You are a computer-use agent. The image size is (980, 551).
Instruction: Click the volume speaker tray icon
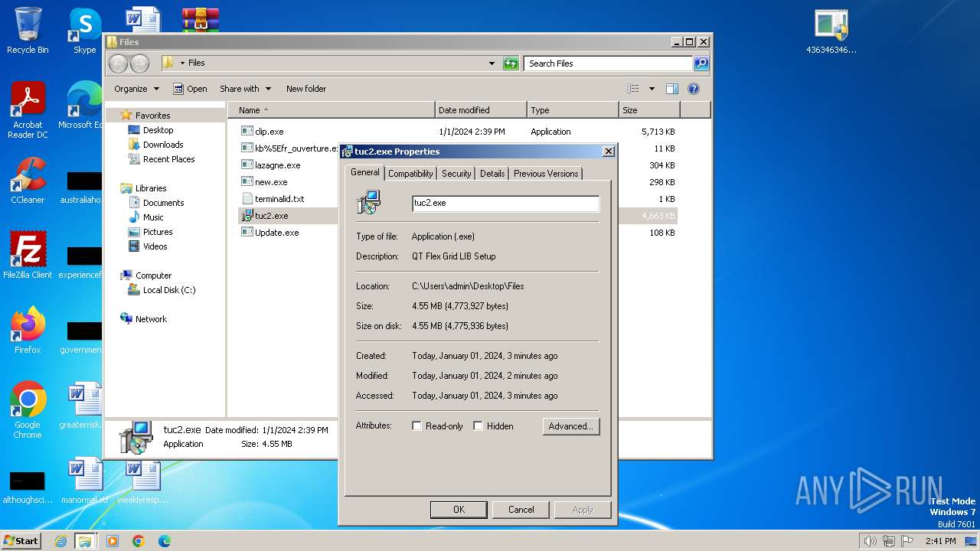pos(870,541)
